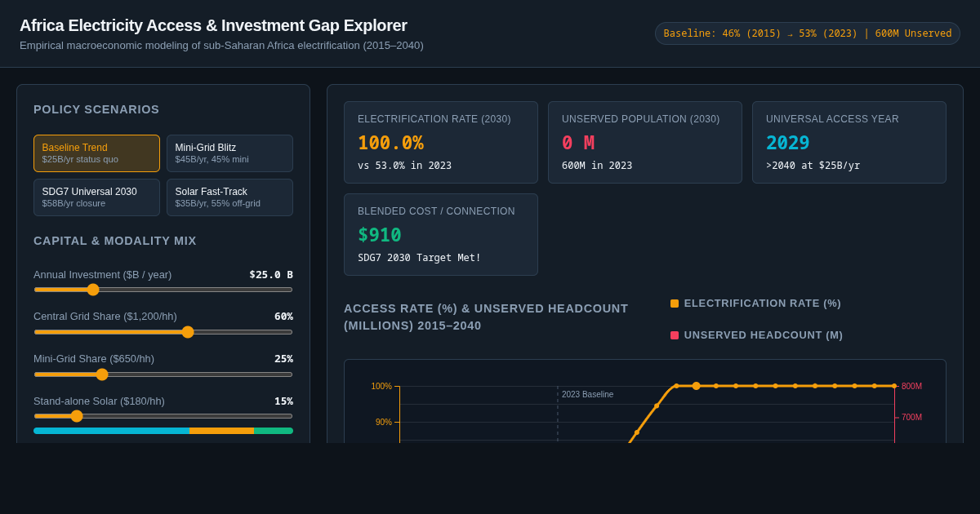Click the Unserved Headcount (M) legend swatch

[675, 335]
